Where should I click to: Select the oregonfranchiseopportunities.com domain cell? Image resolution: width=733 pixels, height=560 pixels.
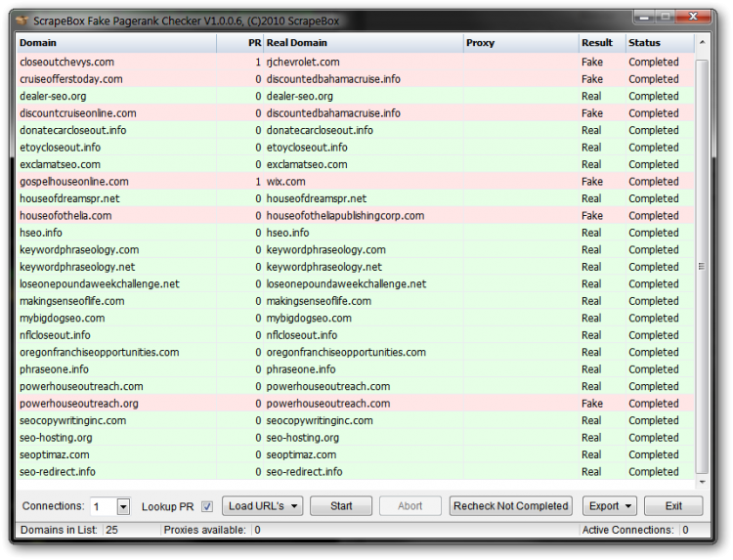click(x=116, y=352)
